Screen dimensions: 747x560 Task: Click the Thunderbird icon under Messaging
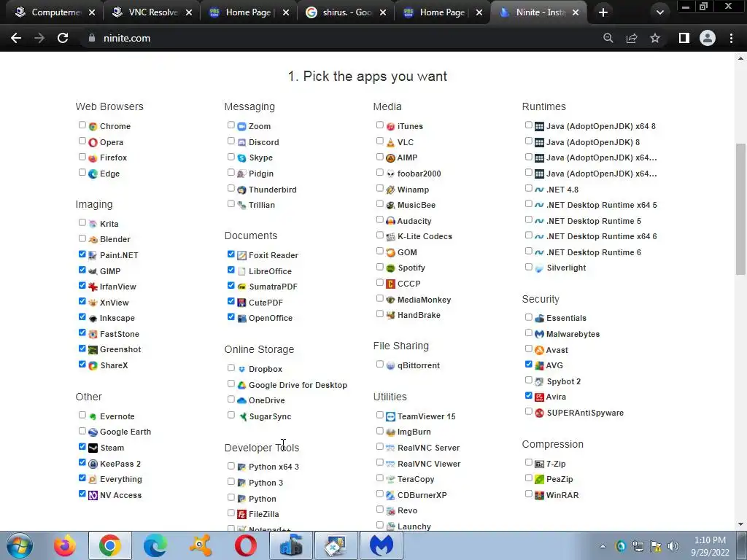[241, 190]
